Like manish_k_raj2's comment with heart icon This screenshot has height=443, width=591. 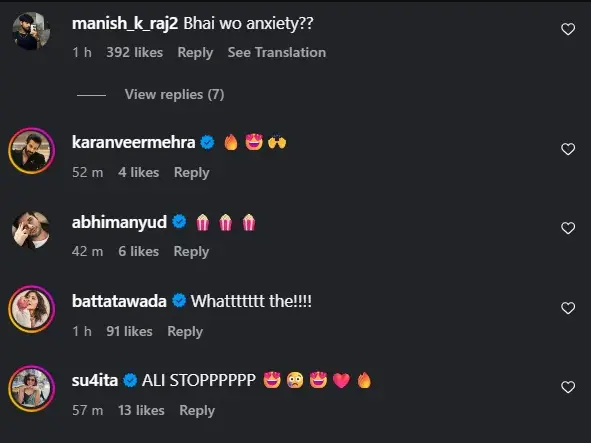tap(568, 29)
